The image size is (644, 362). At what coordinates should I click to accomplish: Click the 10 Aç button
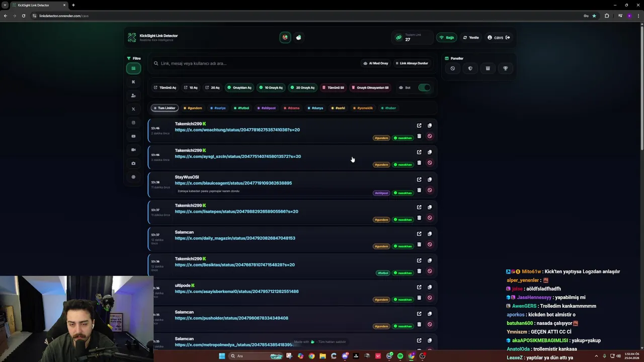click(191, 87)
